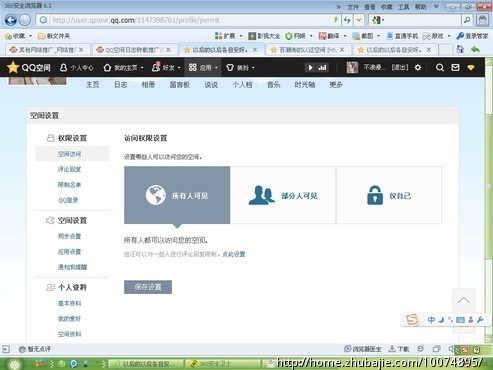This screenshot has width=493, height=370.
Task: Select the 仅自己 access option
Action: (x=389, y=195)
